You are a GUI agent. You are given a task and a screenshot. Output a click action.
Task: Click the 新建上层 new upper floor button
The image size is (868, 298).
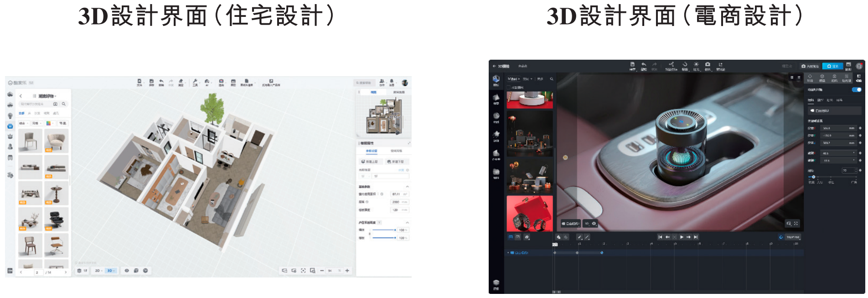[370, 162]
